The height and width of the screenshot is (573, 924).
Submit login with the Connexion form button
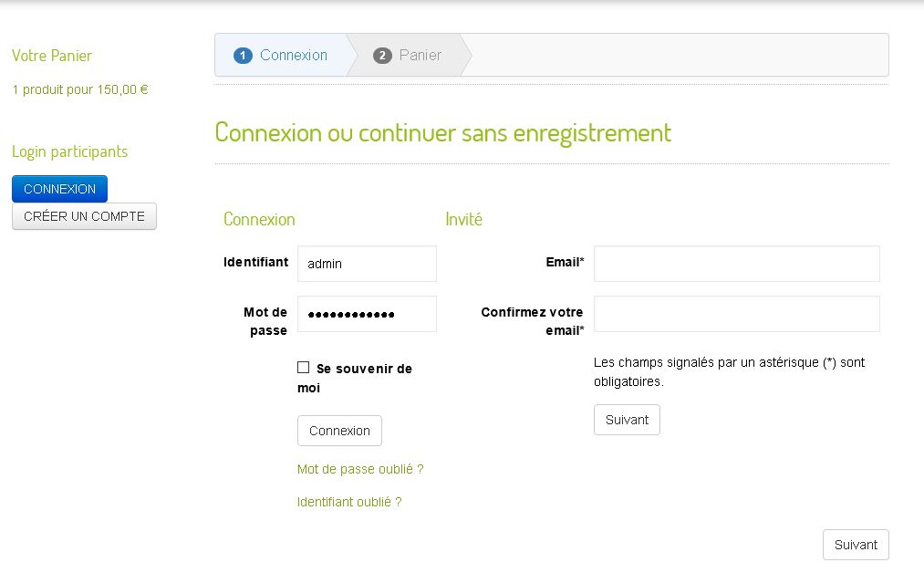click(339, 431)
